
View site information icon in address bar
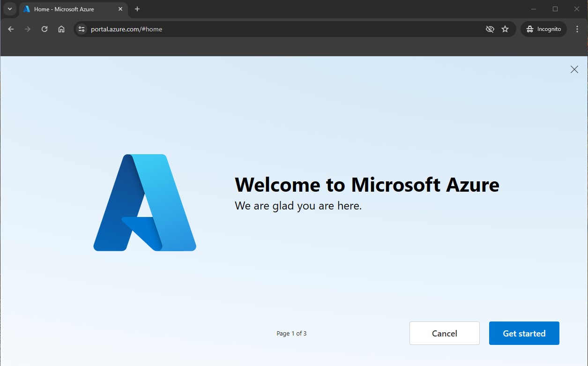(x=82, y=29)
